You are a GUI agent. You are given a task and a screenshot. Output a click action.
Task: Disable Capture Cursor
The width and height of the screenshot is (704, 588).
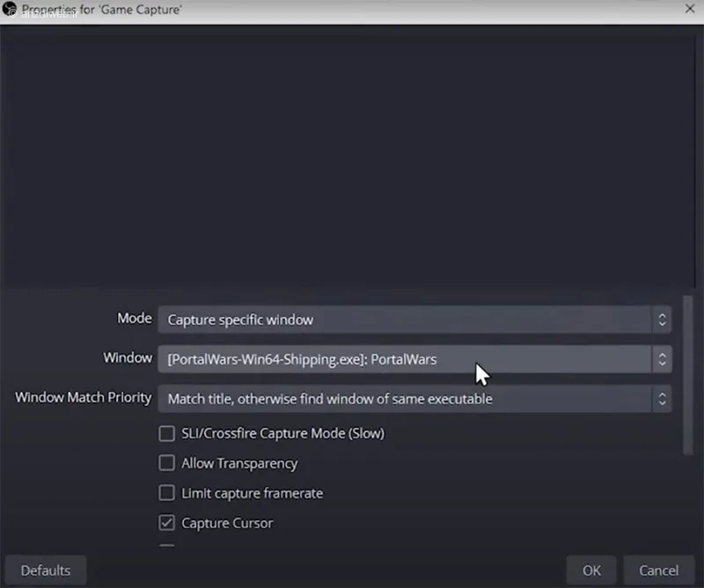[167, 523]
